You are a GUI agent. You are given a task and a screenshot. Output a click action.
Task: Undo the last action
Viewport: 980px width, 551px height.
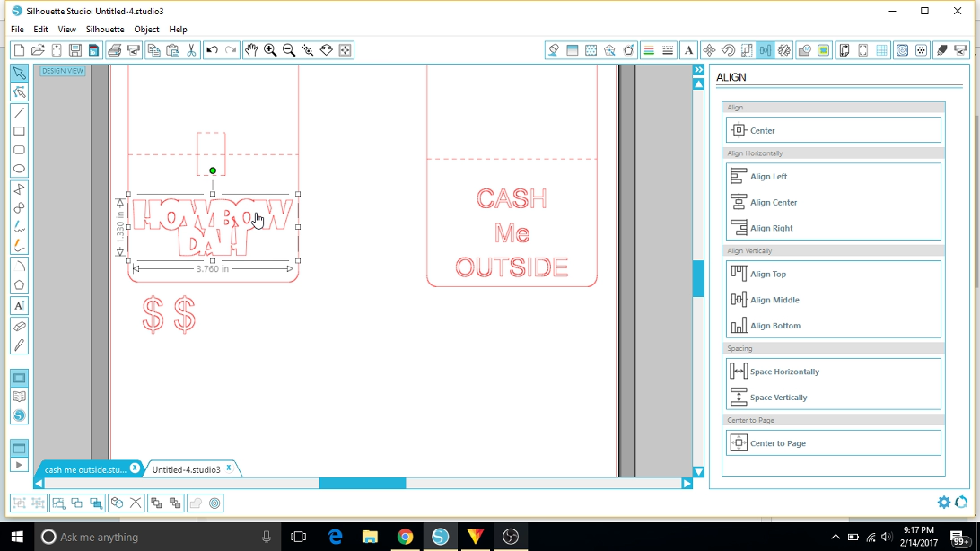pos(212,50)
